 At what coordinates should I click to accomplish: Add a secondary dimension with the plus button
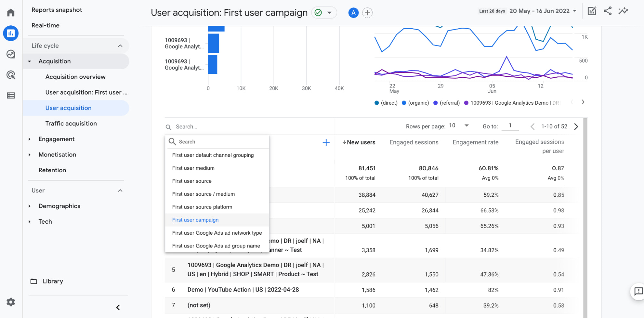(326, 142)
